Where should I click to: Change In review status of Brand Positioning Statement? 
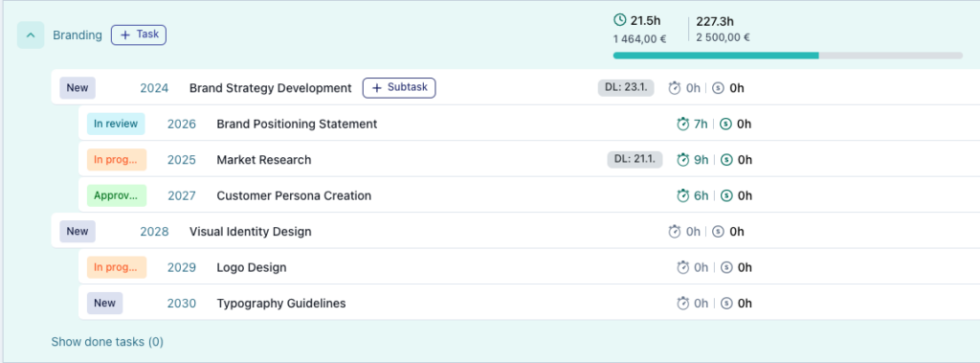(116, 124)
